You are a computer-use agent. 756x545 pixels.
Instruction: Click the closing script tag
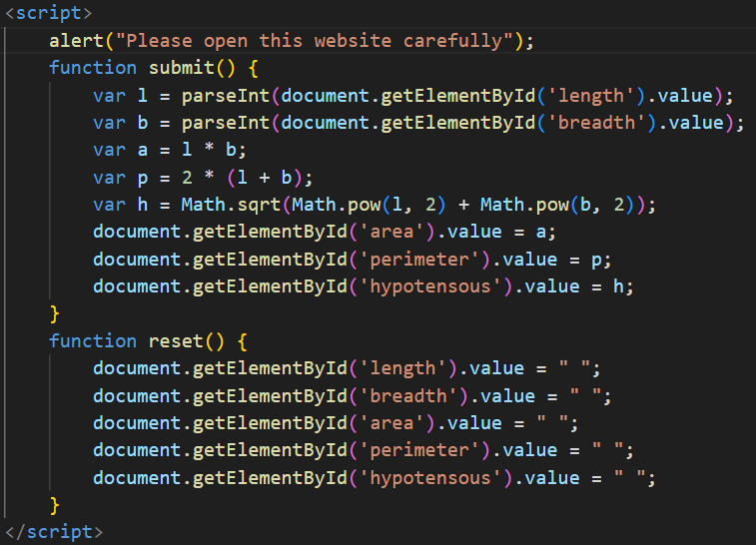pyautogui.click(x=54, y=531)
